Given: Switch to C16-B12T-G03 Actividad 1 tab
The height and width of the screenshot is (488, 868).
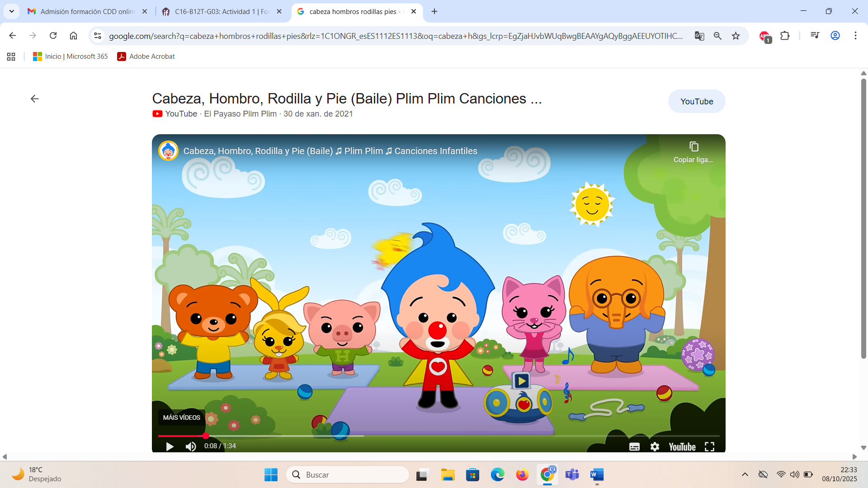Looking at the screenshot, I should (x=221, y=11).
